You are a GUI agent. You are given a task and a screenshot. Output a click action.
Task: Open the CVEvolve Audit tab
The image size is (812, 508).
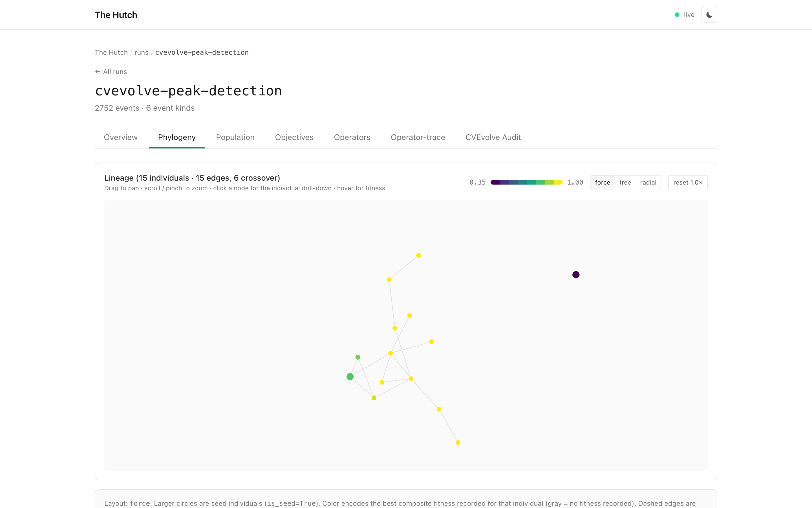[x=493, y=137]
